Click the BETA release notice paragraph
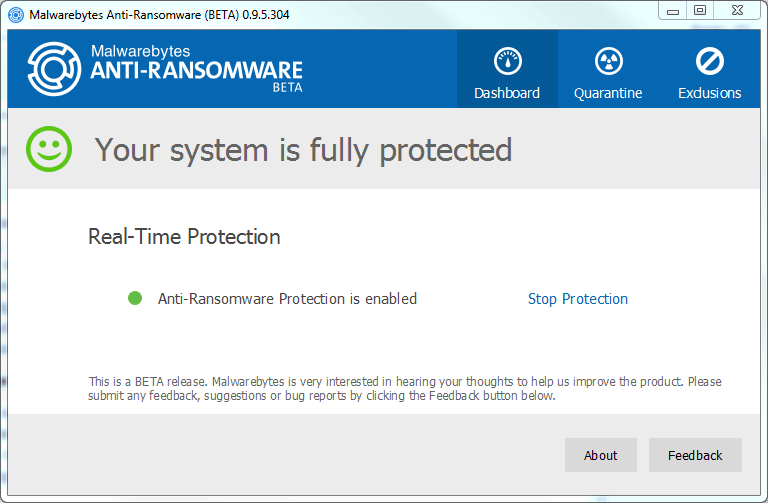The height and width of the screenshot is (503, 768). (x=404, y=389)
